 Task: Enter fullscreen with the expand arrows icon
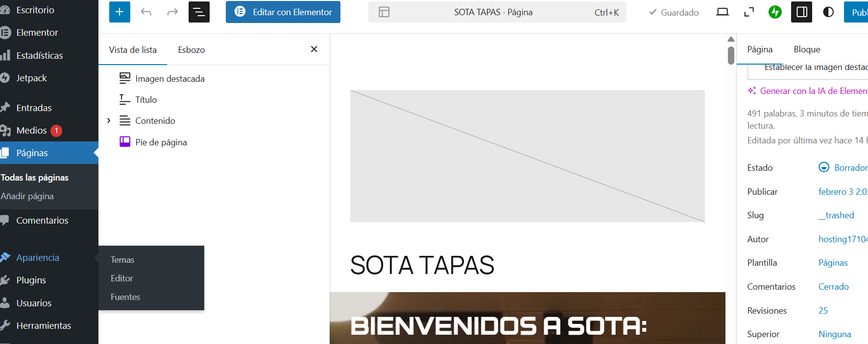point(749,12)
